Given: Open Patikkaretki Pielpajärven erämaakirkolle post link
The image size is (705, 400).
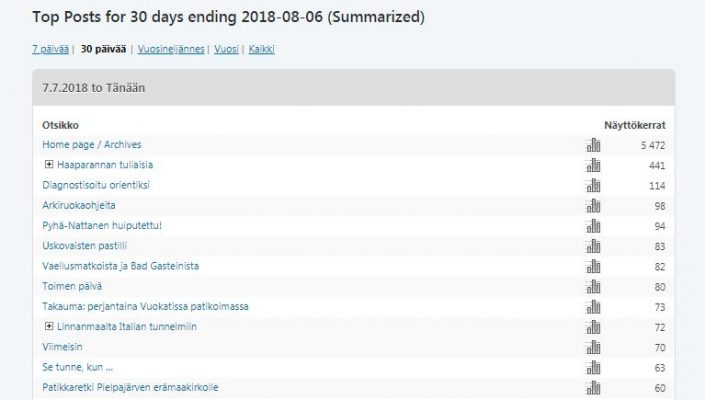Looking at the screenshot, I should click(130, 387).
